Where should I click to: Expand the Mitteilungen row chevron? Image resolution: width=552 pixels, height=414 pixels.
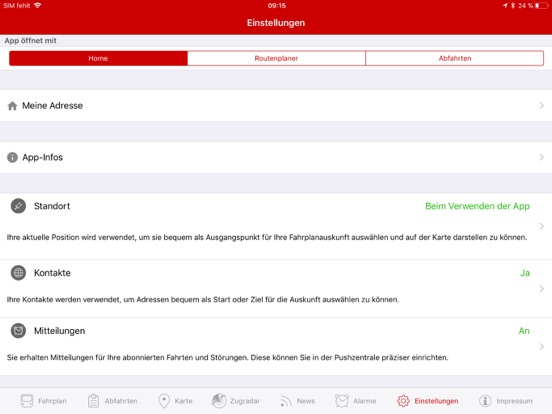[541, 347]
